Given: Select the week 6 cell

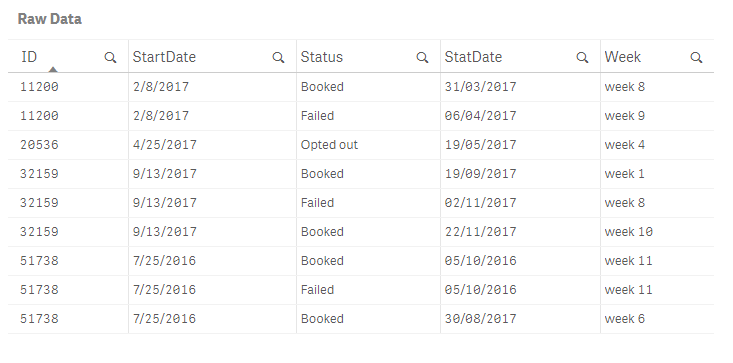Looking at the screenshot, I should click(657, 319).
